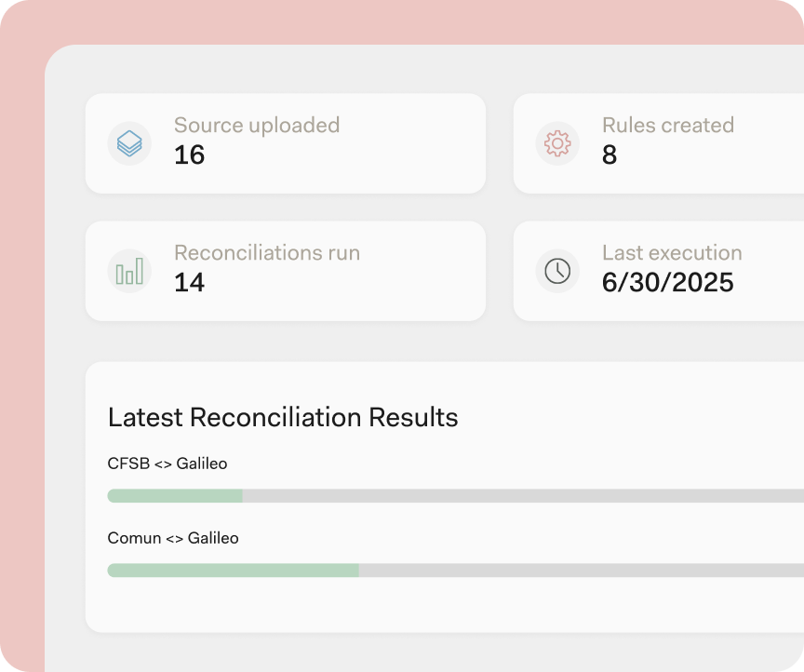Viewport: 804px width, 672px height.
Task: Click the red gear Rules icon
Action: pyautogui.click(x=557, y=143)
